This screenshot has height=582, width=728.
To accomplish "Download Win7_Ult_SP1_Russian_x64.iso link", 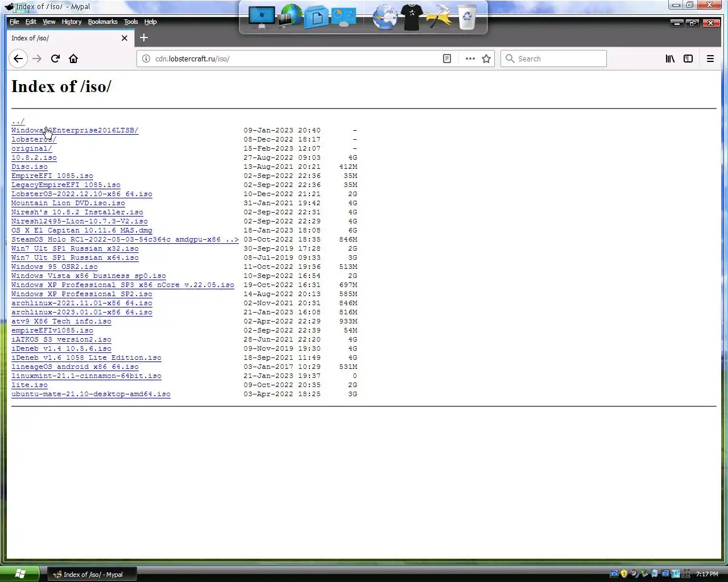I will click(75, 257).
